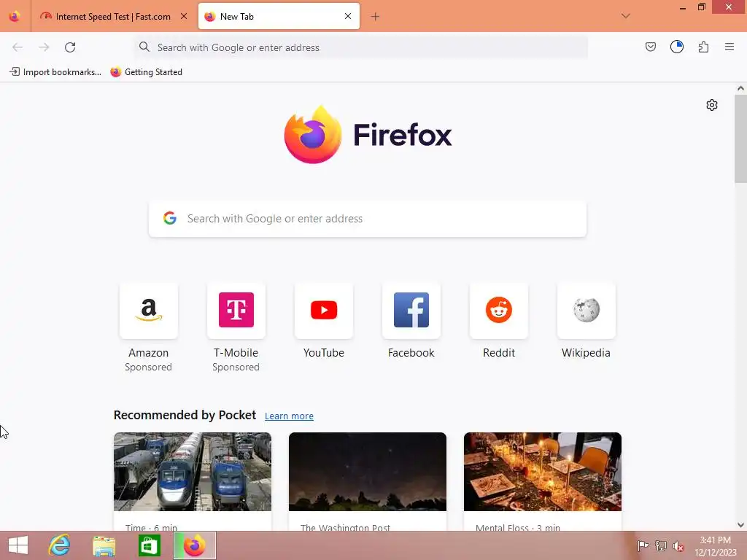Image resolution: width=747 pixels, height=560 pixels.
Task: Select the New Tab tab
Action: click(279, 16)
